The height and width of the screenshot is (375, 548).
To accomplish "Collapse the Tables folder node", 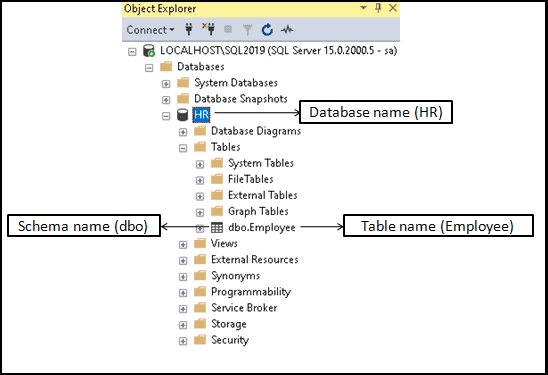I will click(183, 148).
